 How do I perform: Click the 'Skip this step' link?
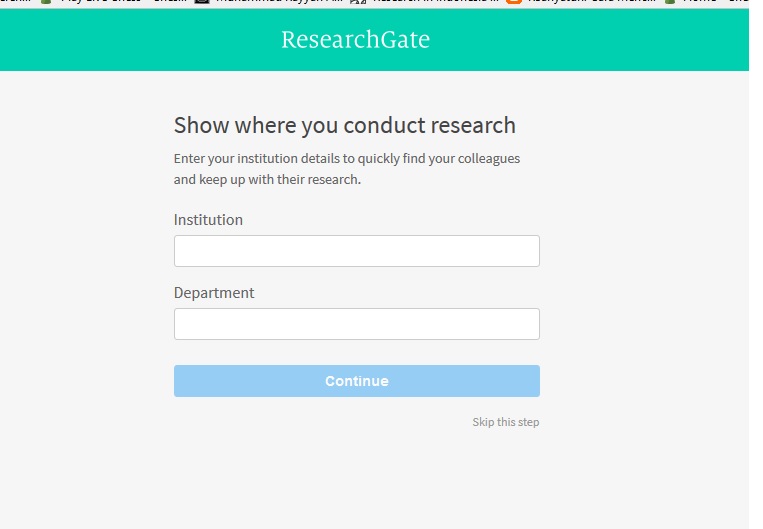click(505, 422)
